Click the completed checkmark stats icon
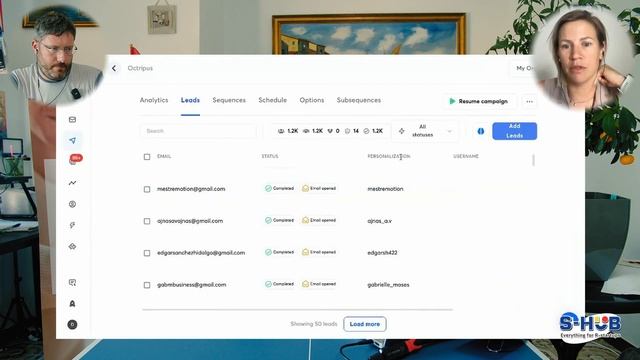This screenshot has width=640, height=360. [x=366, y=131]
